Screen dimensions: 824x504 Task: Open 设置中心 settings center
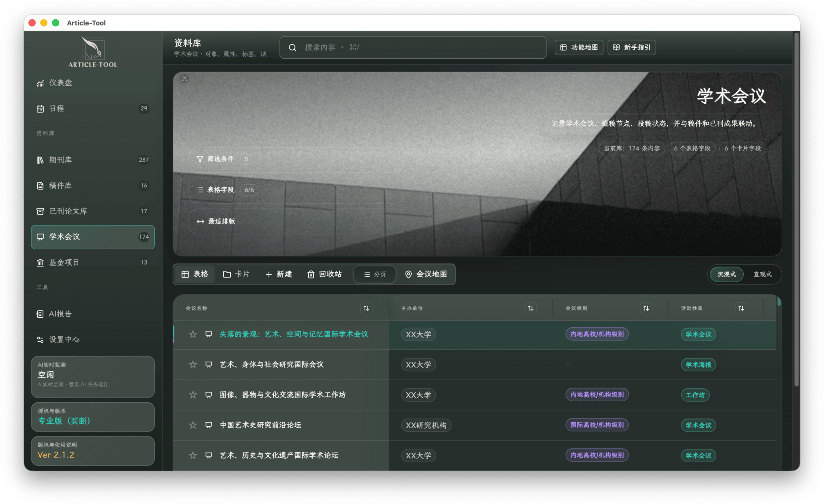click(x=93, y=340)
